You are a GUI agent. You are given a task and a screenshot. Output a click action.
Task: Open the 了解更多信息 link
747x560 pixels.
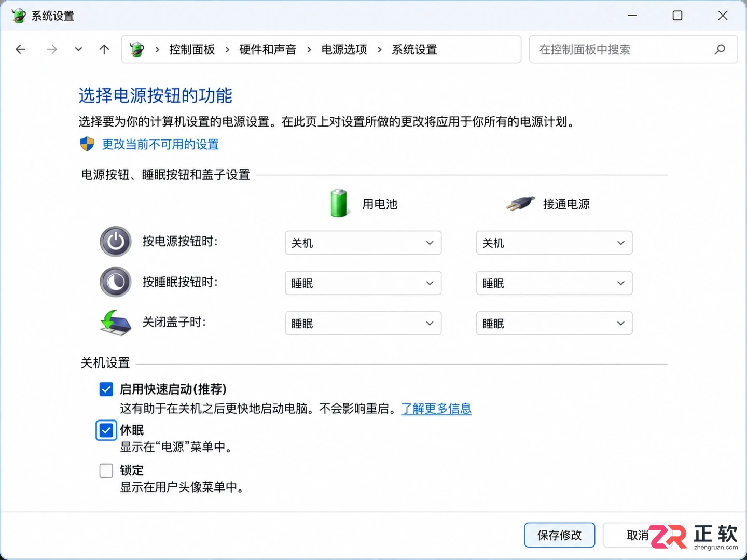coord(436,409)
